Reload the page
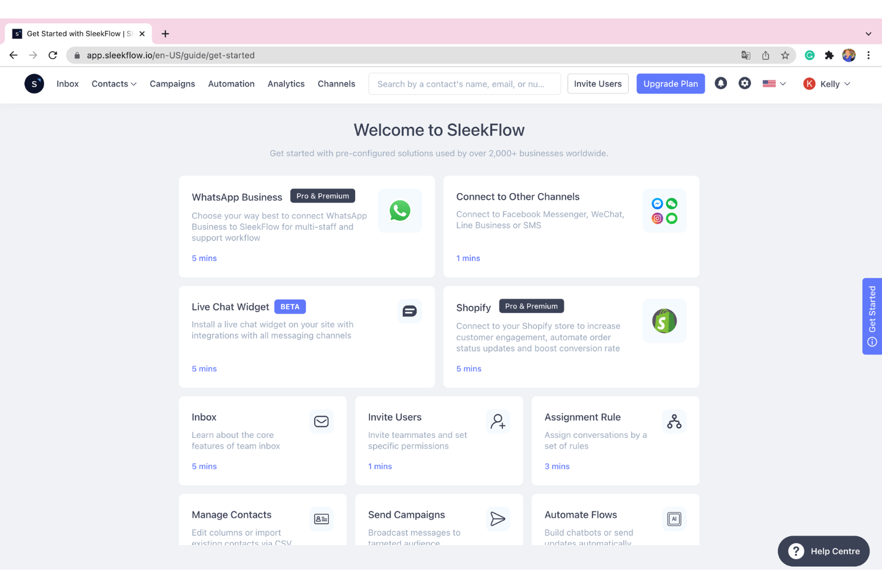882x588 pixels. pos(52,55)
